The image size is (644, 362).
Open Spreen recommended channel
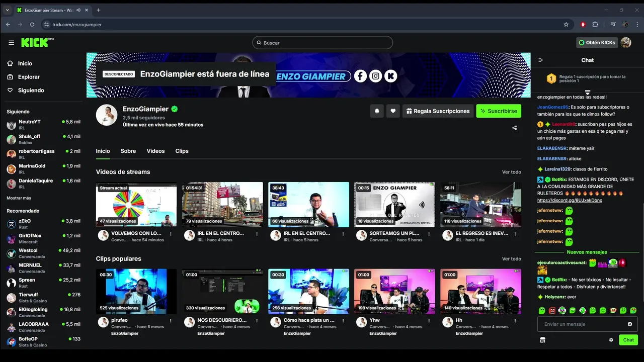click(44, 283)
